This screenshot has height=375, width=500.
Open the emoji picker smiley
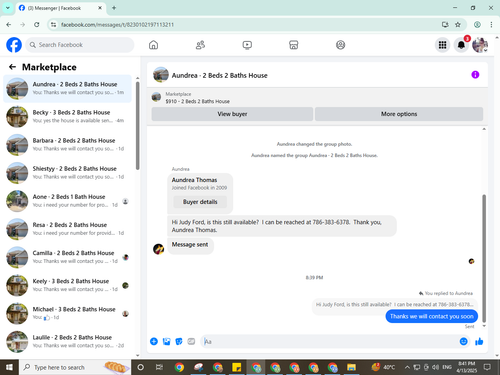(463, 341)
